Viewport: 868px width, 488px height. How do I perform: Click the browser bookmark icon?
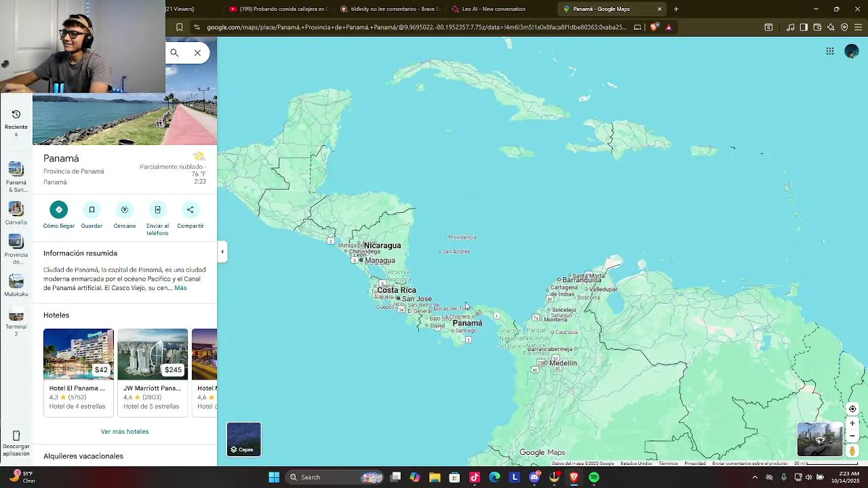point(179,27)
